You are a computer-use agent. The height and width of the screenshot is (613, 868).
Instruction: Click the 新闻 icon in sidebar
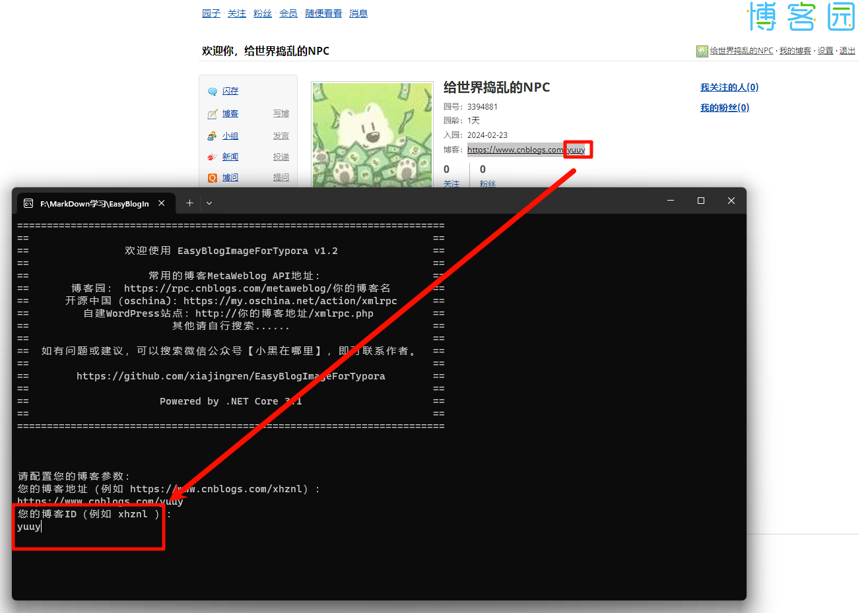pyautogui.click(x=213, y=157)
